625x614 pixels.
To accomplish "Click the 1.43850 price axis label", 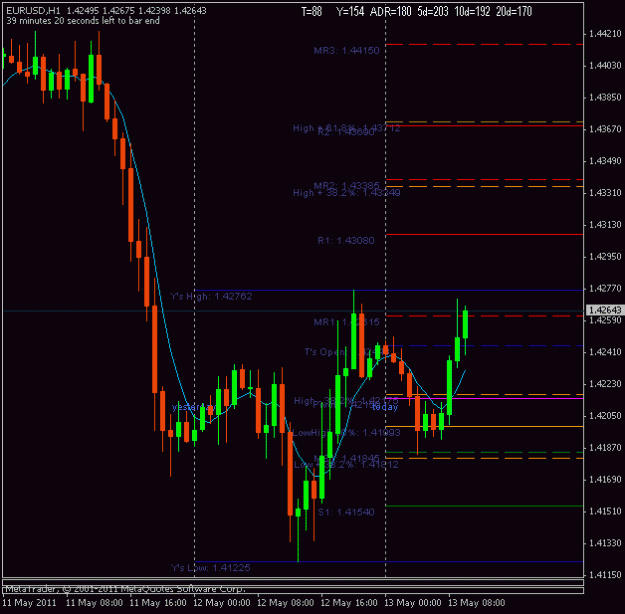I will pos(605,97).
